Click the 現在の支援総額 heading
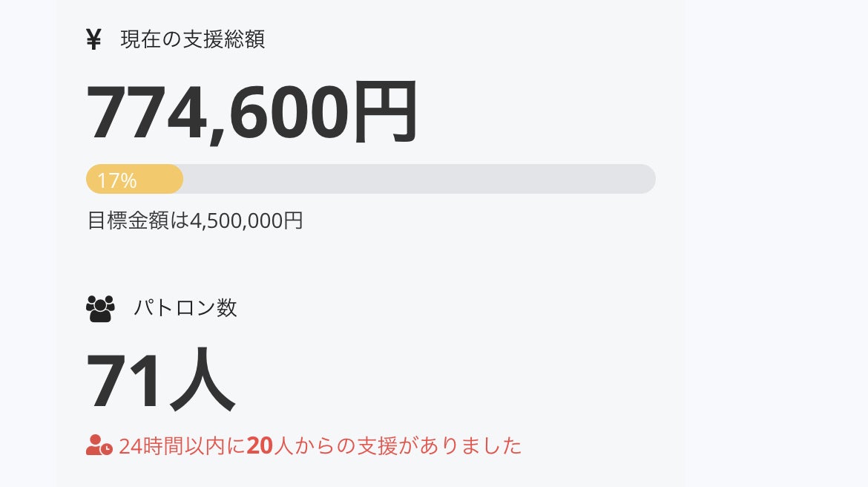The image size is (868, 487). 192,39
